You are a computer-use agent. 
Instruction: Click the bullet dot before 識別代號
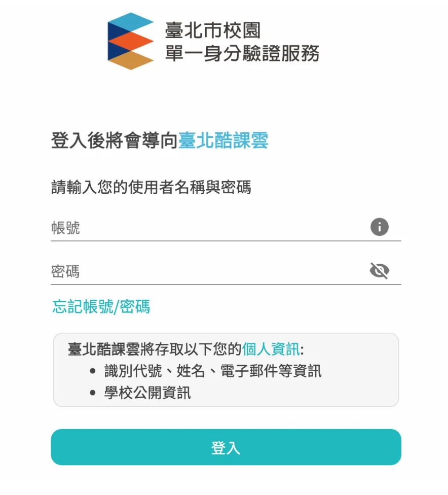tap(93, 371)
